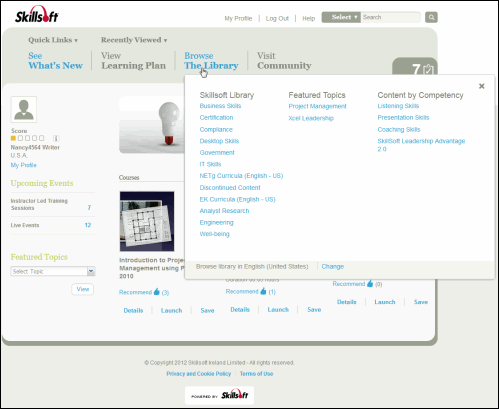Click Log Out link
499x409 pixels.
click(x=277, y=18)
